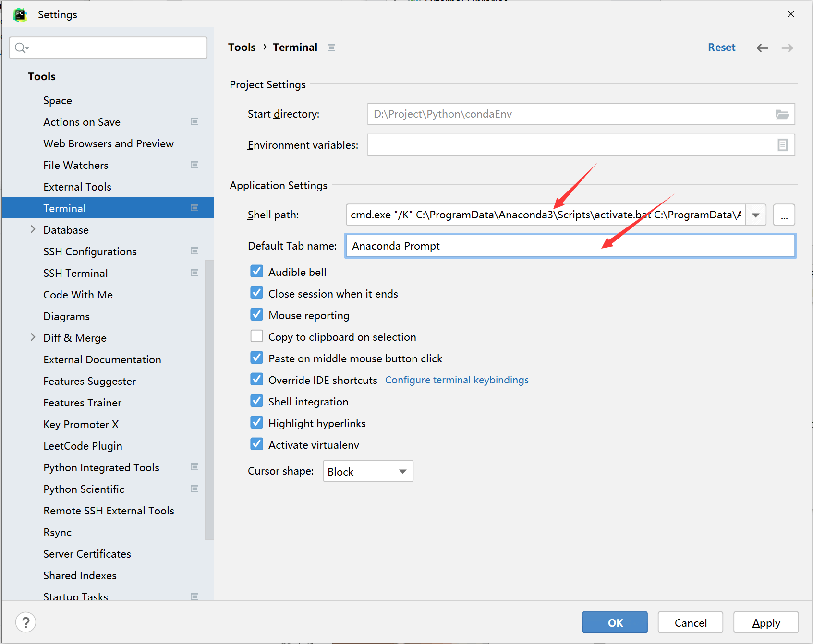Click project icon on selected Terminal row
This screenshot has height=644, width=813.
(194, 208)
